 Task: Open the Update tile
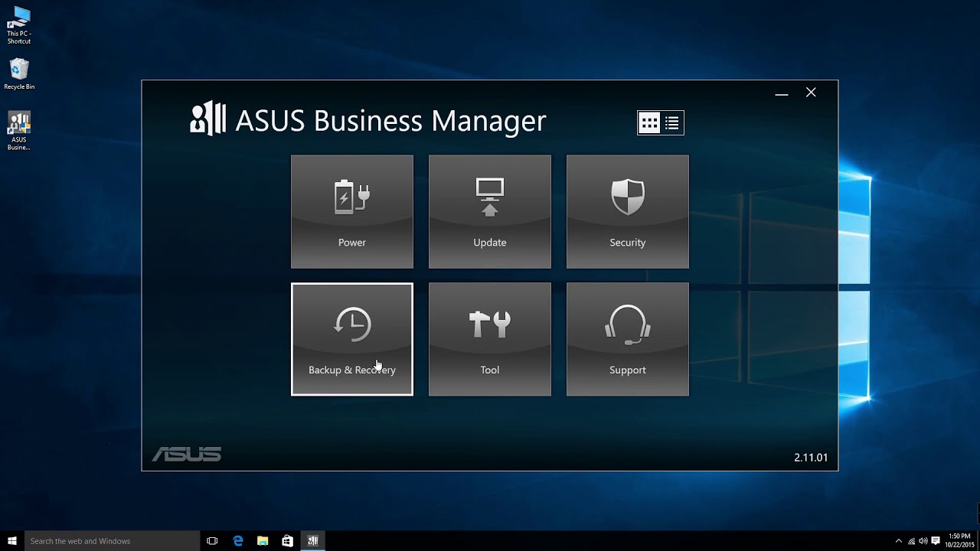[x=489, y=212]
